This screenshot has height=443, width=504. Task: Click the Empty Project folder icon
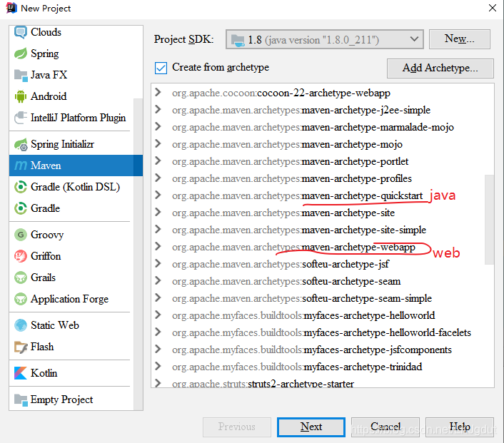pos(21,399)
